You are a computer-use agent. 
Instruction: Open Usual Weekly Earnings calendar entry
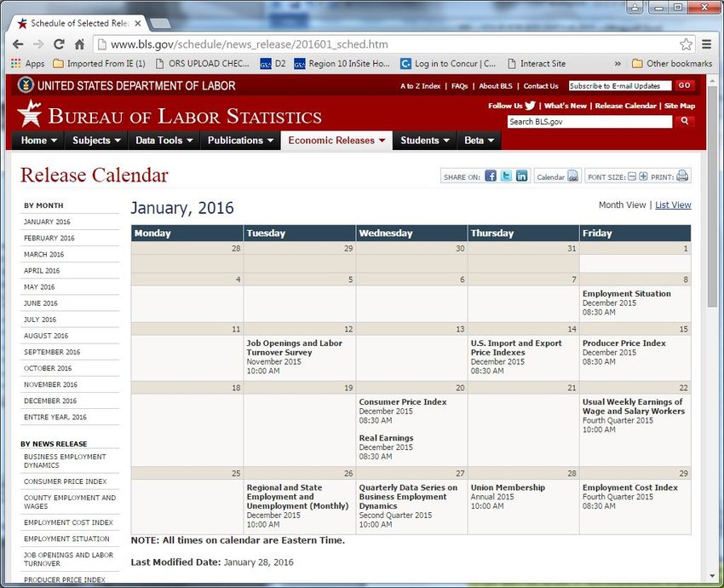pos(634,406)
